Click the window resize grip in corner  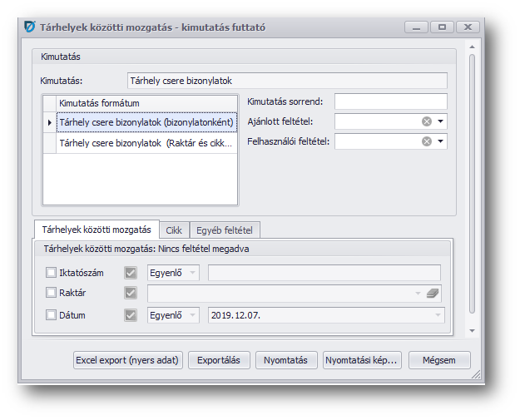point(476,374)
